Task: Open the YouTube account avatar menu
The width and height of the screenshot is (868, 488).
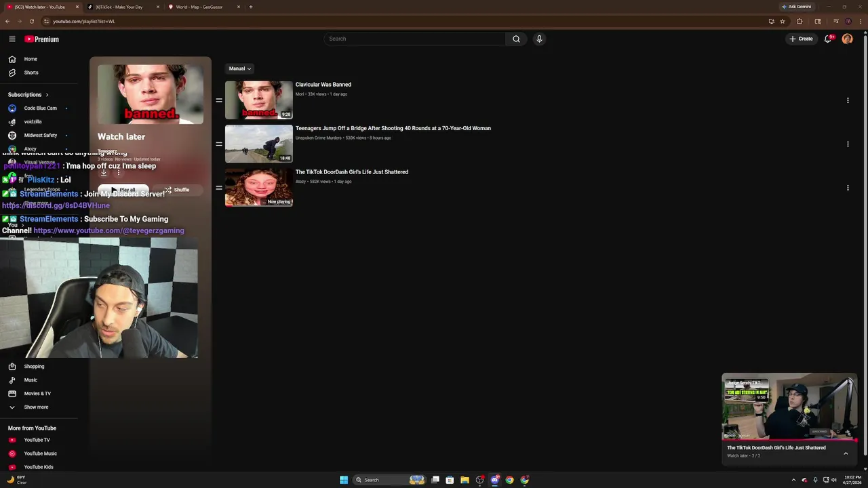Action: pos(847,39)
